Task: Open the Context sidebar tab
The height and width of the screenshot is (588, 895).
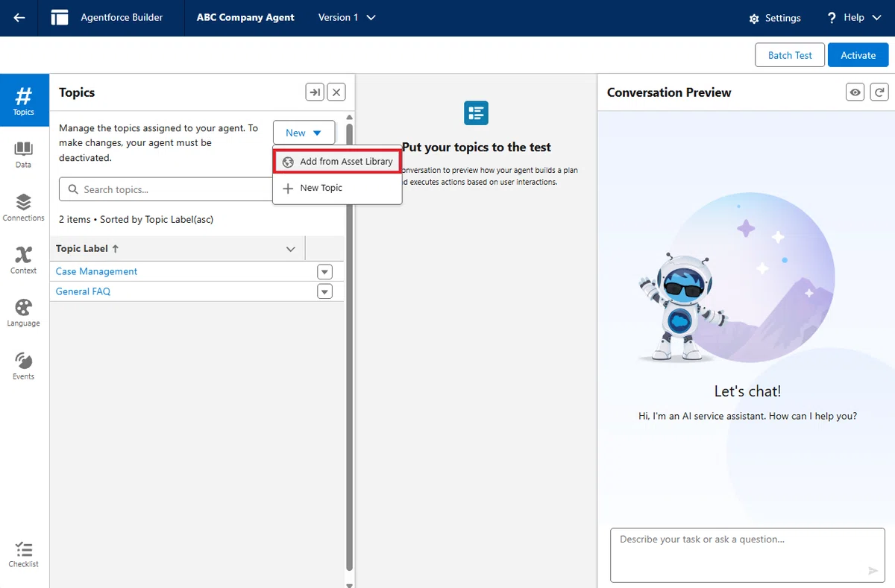Action: coord(24,260)
